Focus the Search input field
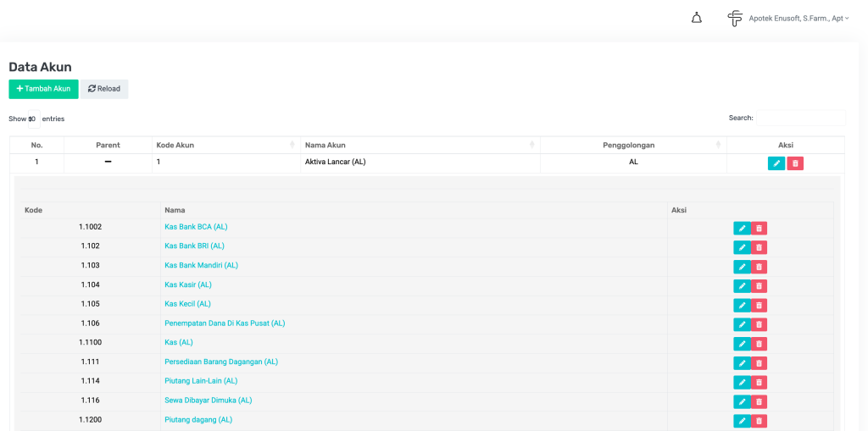The height and width of the screenshot is (431, 868). 800,119
